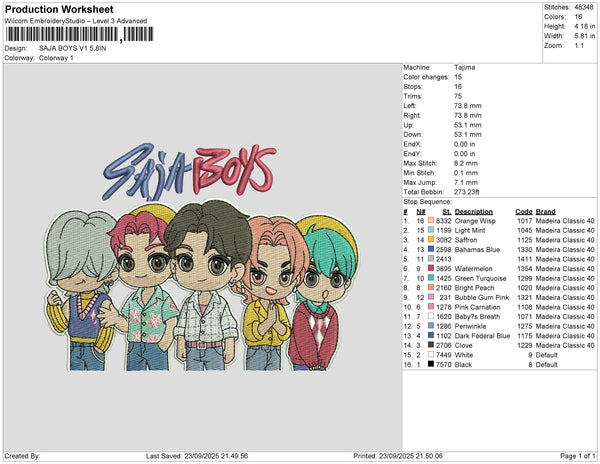
Task: Click the Last Saved timestamp
Action: coord(197,456)
